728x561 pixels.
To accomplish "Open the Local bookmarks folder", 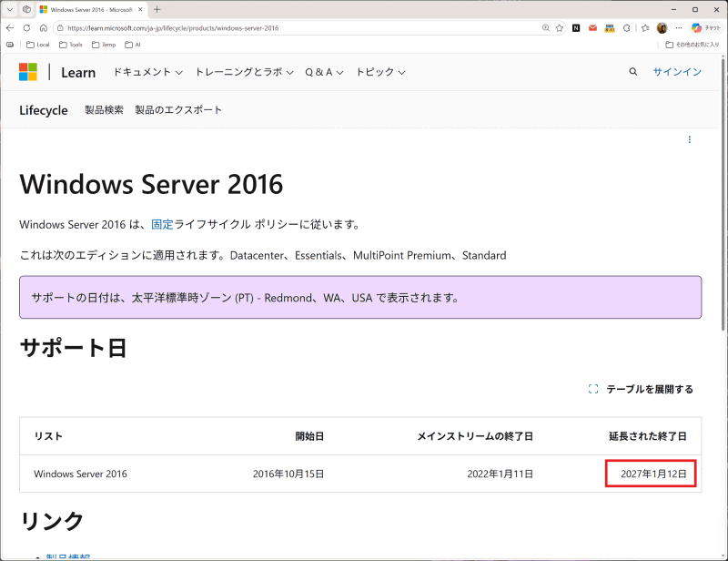I will [38, 45].
